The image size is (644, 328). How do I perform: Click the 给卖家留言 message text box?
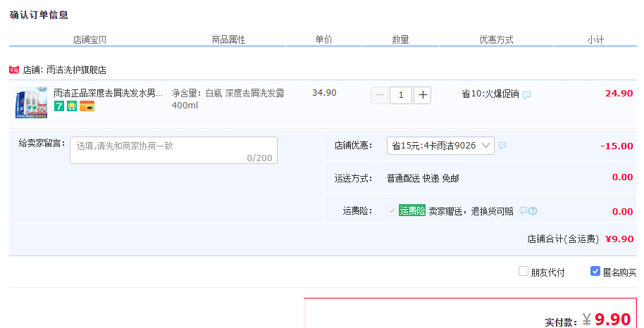[x=174, y=150]
